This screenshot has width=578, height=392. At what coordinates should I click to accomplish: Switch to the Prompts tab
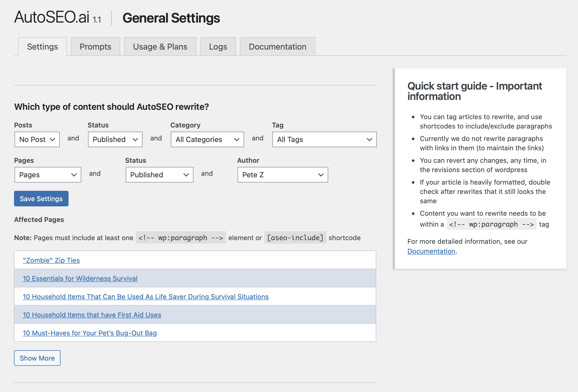tap(95, 47)
